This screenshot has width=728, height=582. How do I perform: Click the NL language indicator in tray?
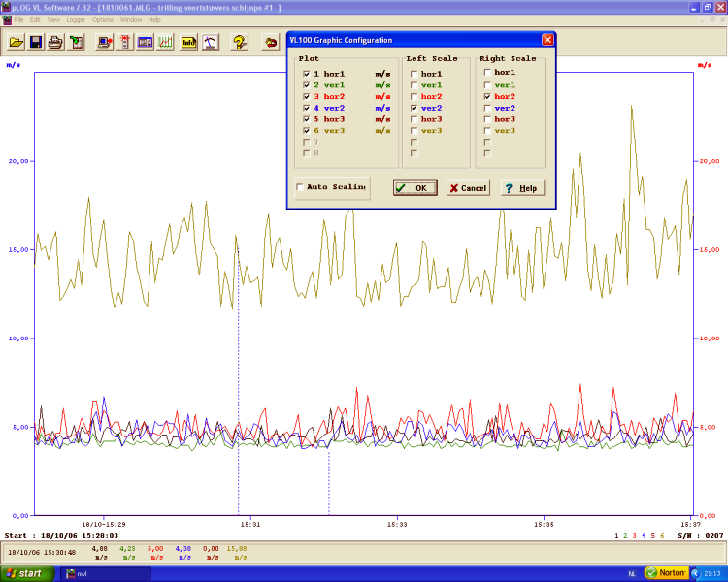coord(632,574)
